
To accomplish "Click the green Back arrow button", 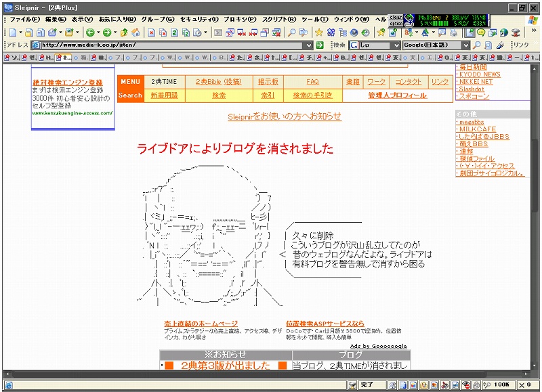I will click(90, 32).
